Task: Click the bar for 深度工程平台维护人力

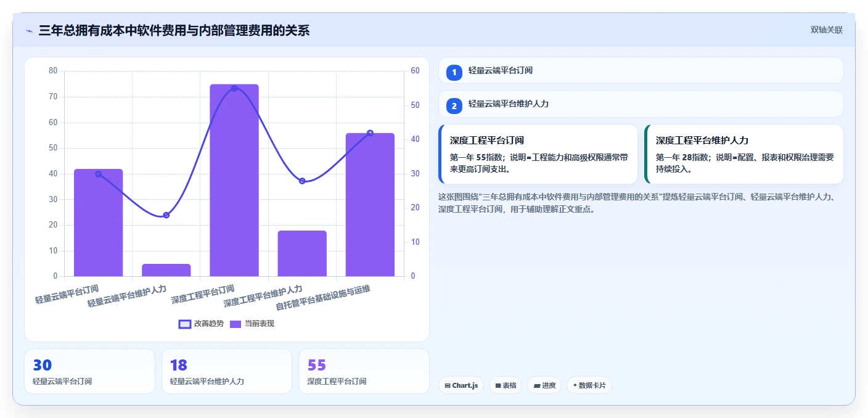Action: pos(302,253)
